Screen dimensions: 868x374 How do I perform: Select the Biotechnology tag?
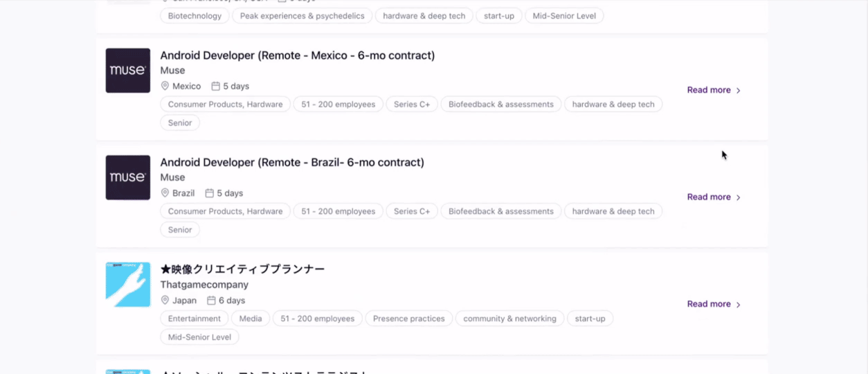click(195, 16)
